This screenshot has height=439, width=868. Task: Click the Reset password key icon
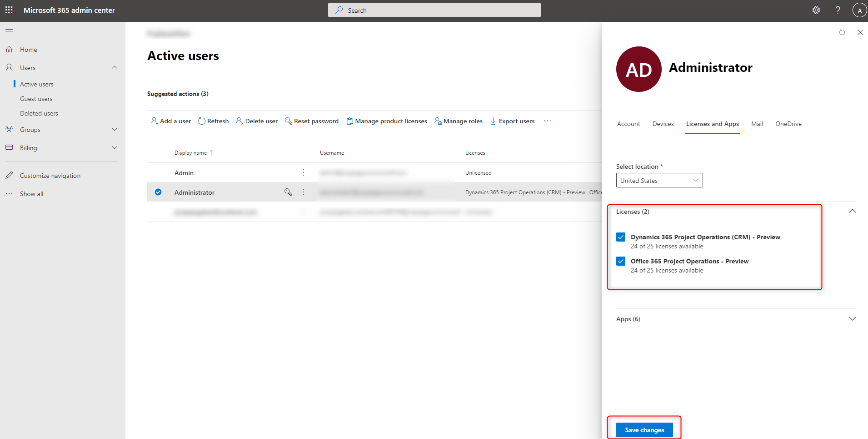click(288, 121)
